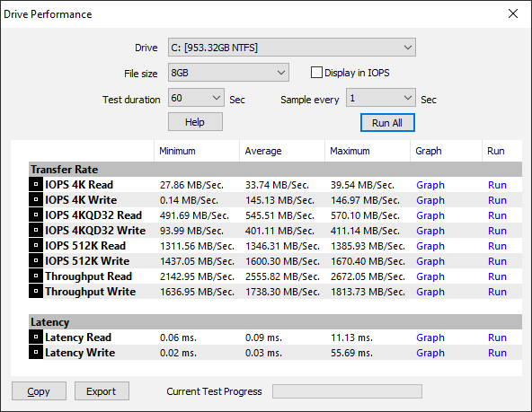Open Graph for Latency Read
532x412 pixels.
[430, 337]
